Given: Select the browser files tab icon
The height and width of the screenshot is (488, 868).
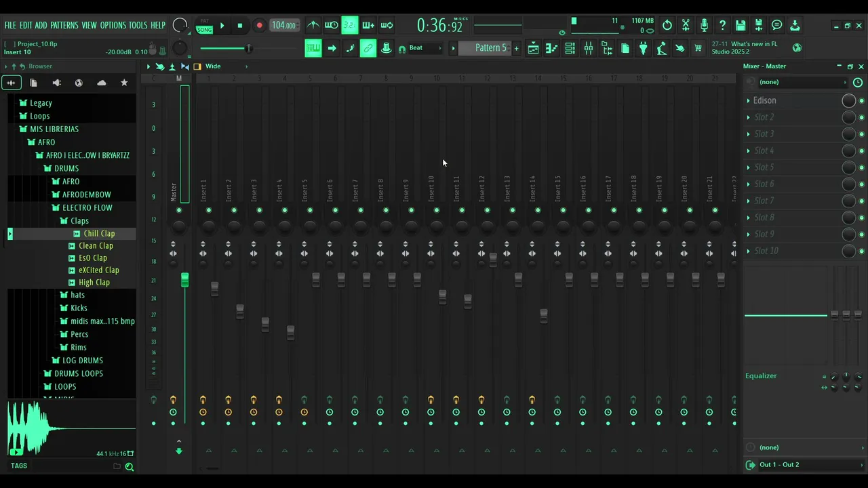Looking at the screenshot, I should point(33,83).
